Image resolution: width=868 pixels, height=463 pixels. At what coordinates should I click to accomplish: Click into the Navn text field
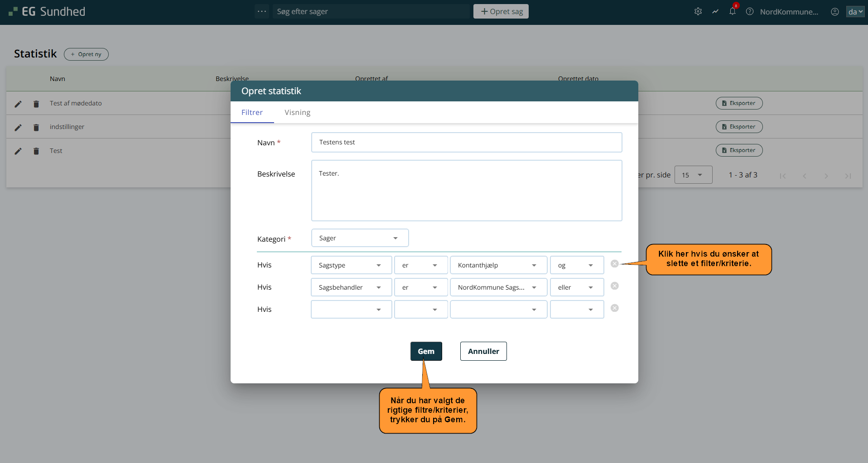tap(466, 143)
